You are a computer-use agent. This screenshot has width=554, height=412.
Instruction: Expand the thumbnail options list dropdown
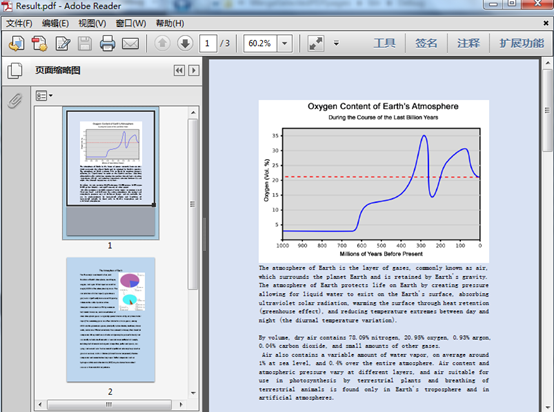click(x=44, y=95)
